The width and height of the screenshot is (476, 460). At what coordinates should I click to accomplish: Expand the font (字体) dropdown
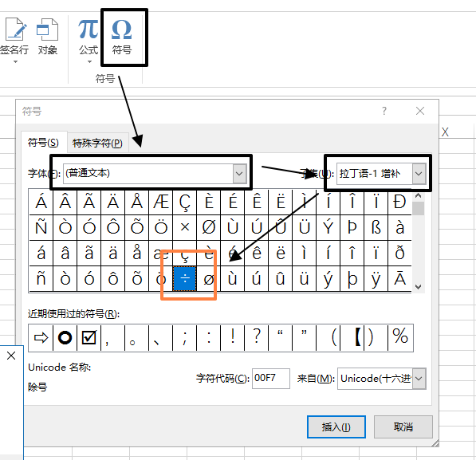(x=239, y=174)
